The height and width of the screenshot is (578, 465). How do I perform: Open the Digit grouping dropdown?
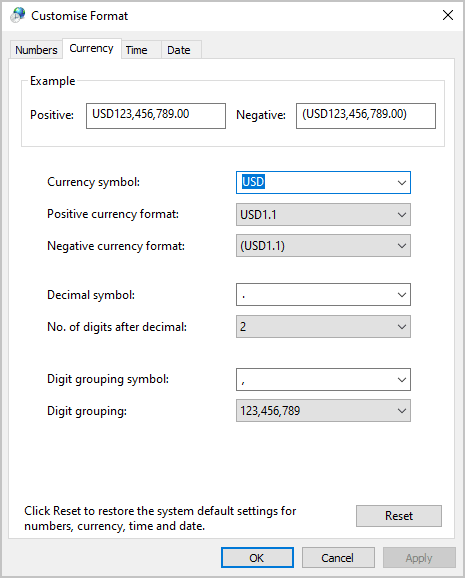(x=323, y=411)
